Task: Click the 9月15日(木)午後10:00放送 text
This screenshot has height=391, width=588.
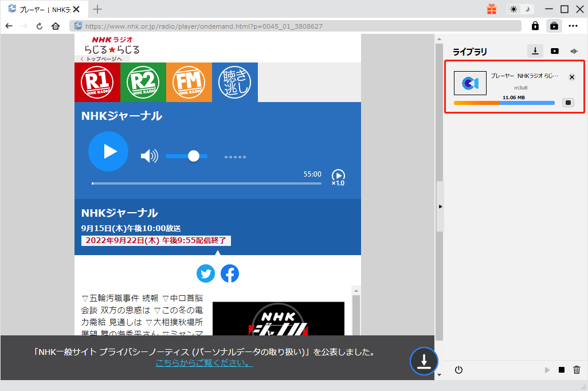Action: [131, 228]
